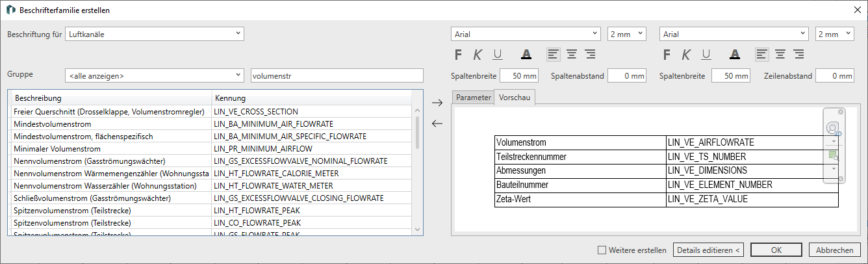Click Volumenstrom cell in preview table
This screenshot has height=264, width=868.
point(580,142)
